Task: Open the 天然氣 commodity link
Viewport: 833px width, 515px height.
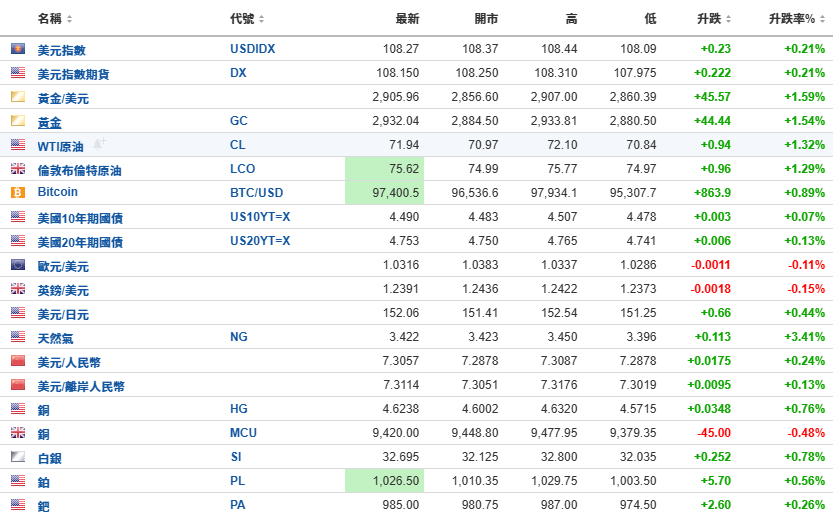Action: tap(55, 338)
